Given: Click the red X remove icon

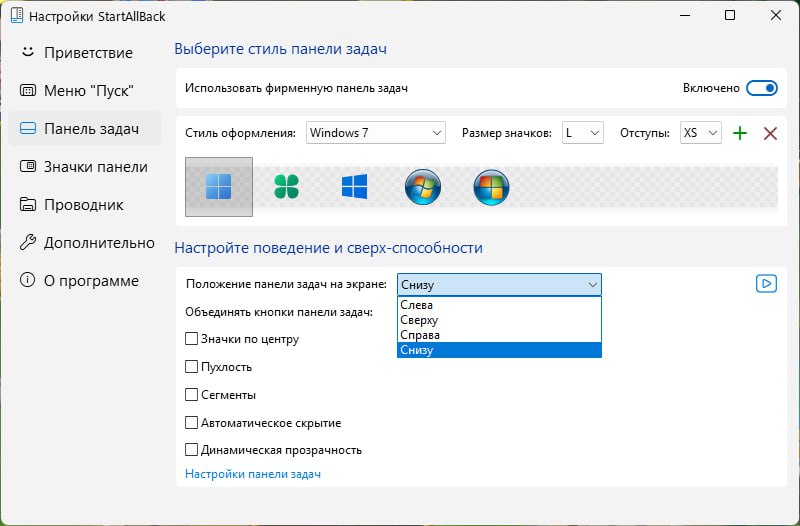Looking at the screenshot, I should [770, 133].
